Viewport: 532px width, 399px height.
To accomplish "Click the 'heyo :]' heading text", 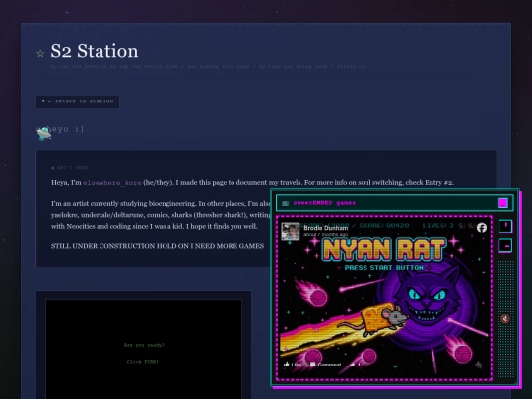I will pyautogui.click(x=66, y=129).
